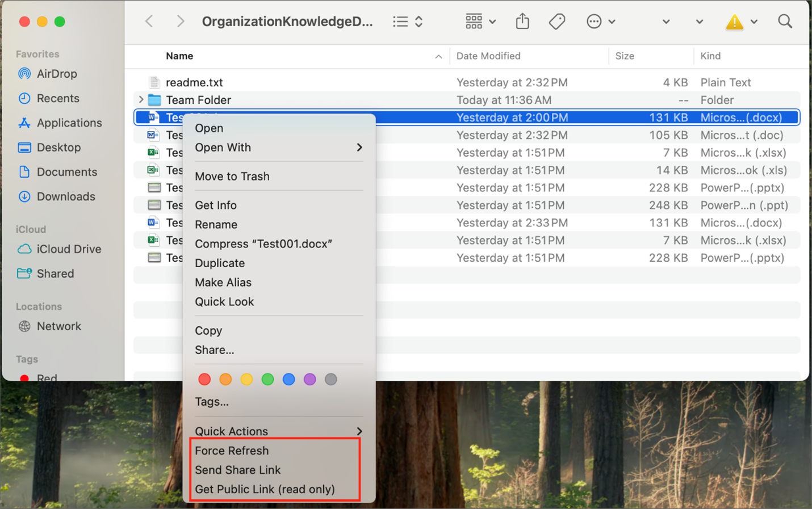Click the Share toolbar icon
This screenshot has width=812, height=509.
coord(522,22)
